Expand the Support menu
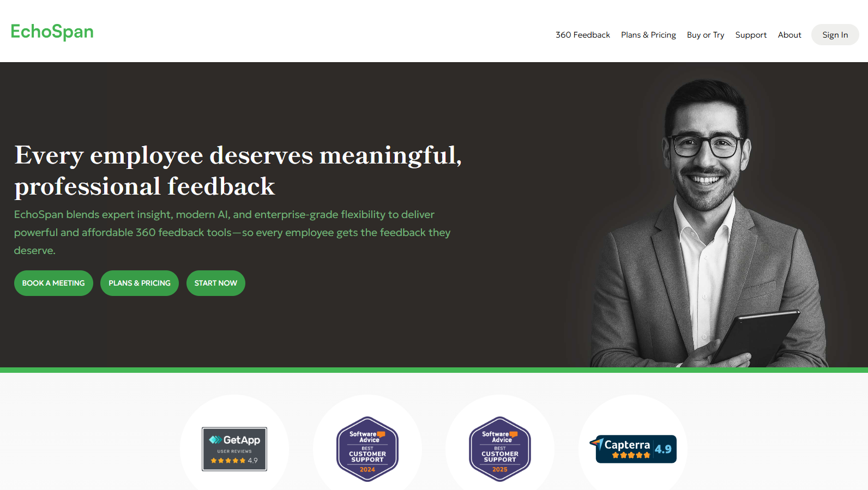The image size is (868, 490). point(751,35)
